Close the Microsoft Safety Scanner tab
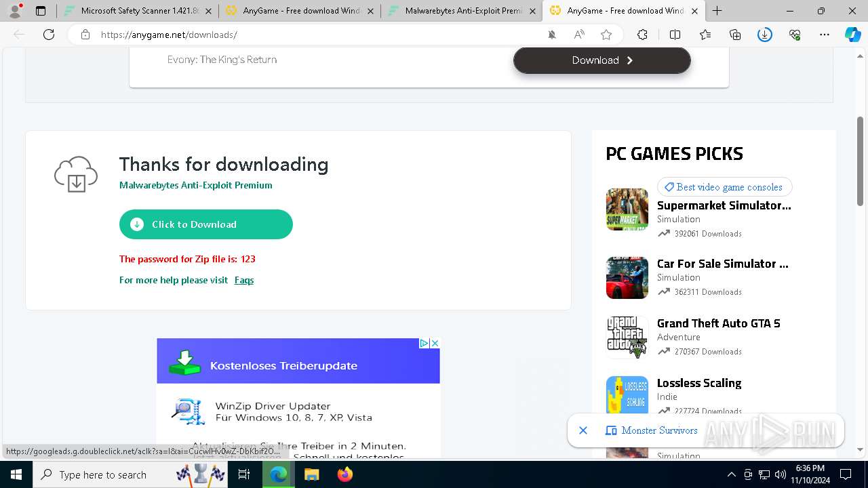 pos(208,11)
